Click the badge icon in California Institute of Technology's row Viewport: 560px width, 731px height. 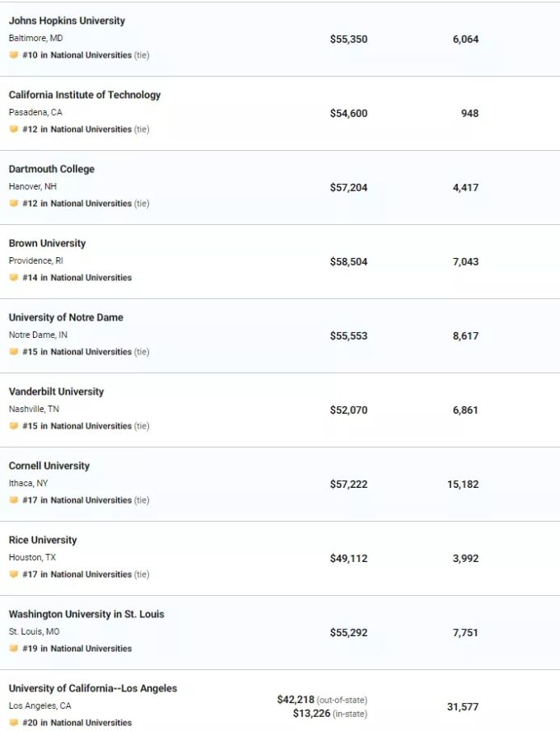point(13,129)
